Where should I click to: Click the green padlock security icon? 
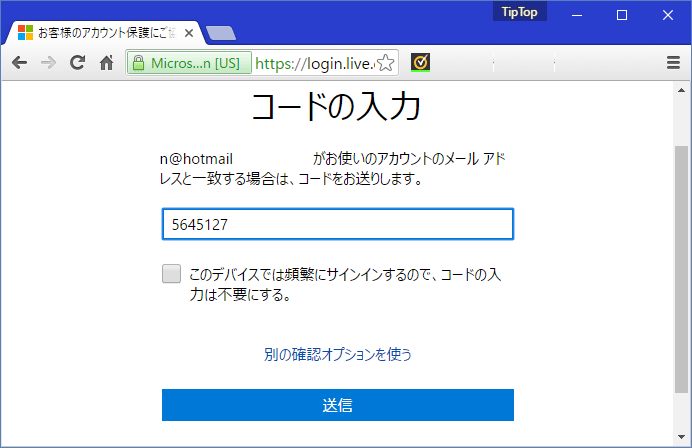138,63
